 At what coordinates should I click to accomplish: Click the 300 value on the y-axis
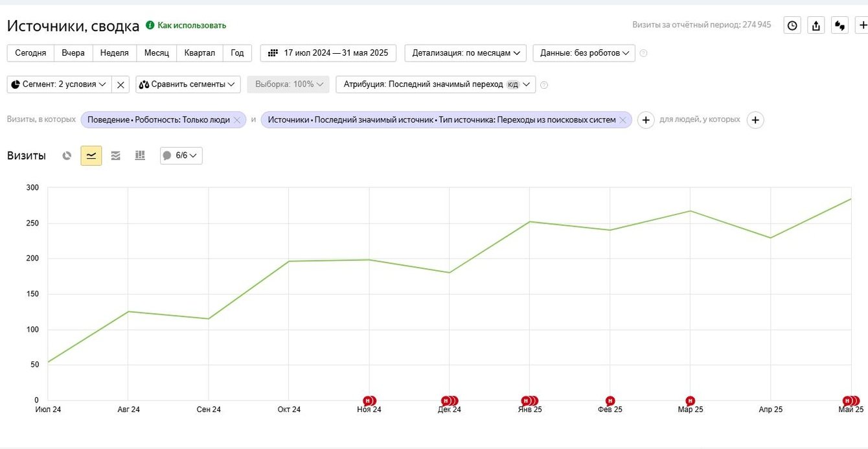coord(32,188)
